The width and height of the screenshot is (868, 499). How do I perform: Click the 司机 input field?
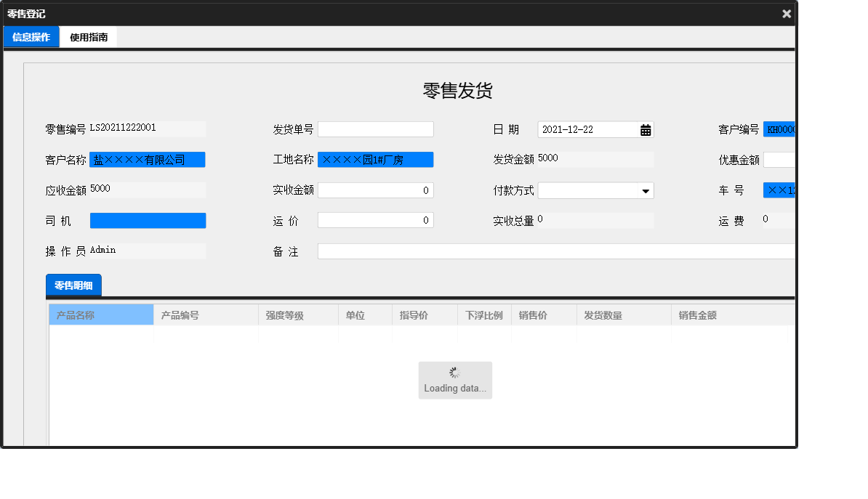coord(148,220)
